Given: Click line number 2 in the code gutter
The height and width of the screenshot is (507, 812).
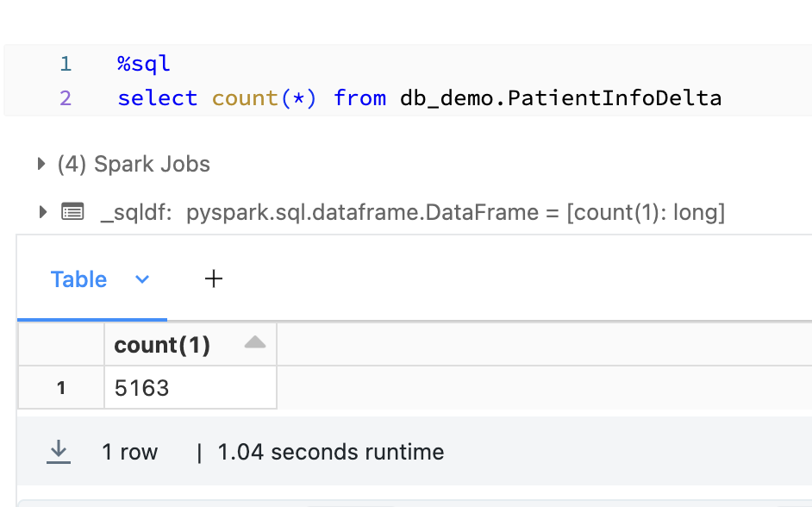Looking at the screenshot, I should (x=66, y=98).
